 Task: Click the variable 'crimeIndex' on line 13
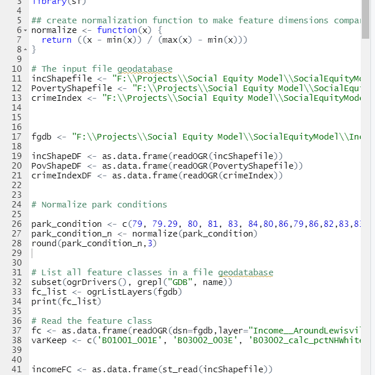point(57,98)
